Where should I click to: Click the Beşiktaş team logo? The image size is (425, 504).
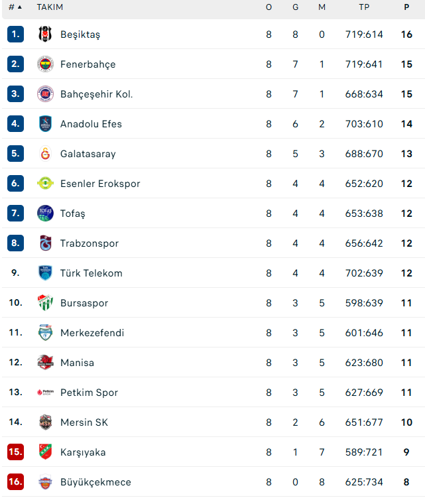point(45,34)
